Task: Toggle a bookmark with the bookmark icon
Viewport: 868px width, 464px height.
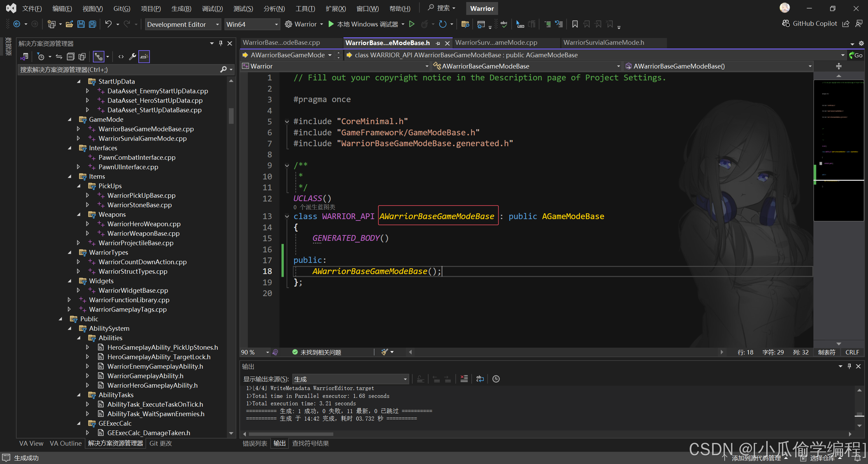Action: tap(575, 24)
